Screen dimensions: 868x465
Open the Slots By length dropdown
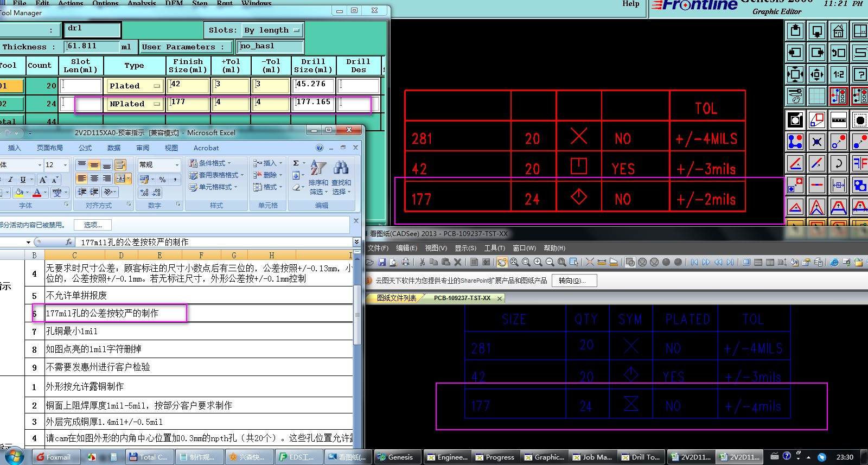pyautogui.click(x=272, y=30)
